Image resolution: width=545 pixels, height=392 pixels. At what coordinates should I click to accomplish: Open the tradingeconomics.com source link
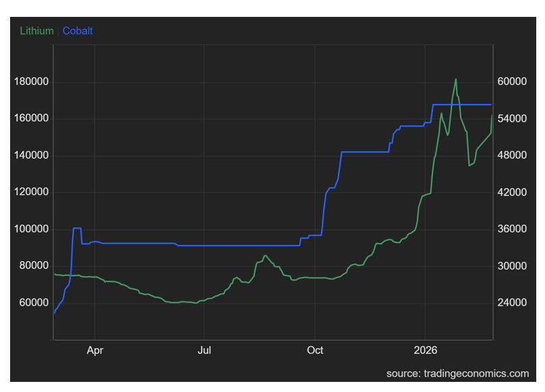(457, 373)
